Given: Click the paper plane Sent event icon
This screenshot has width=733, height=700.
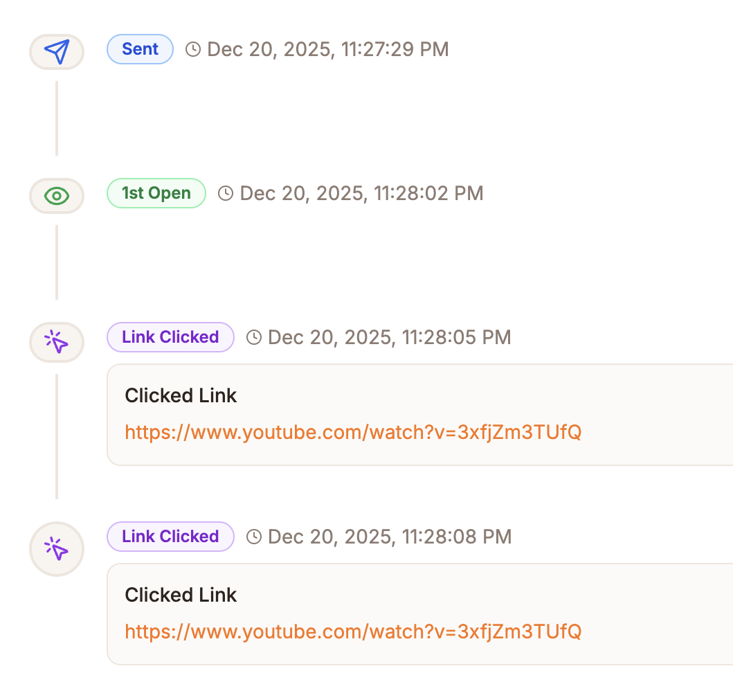Looking at the screenshot, I should click(56, 51).
